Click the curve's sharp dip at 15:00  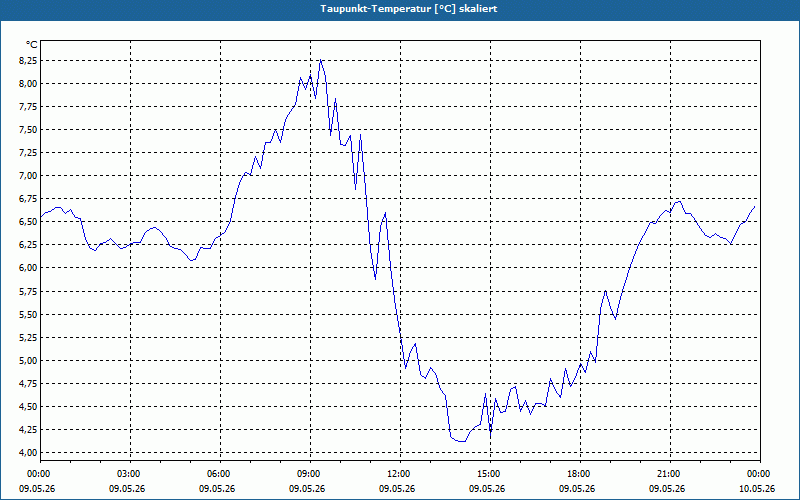point(491,436)
